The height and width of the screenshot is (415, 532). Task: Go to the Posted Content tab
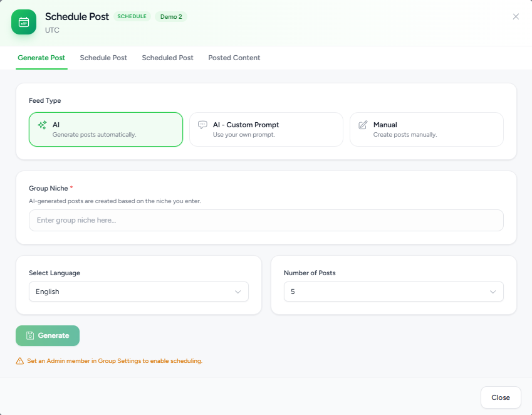[234, 58]
